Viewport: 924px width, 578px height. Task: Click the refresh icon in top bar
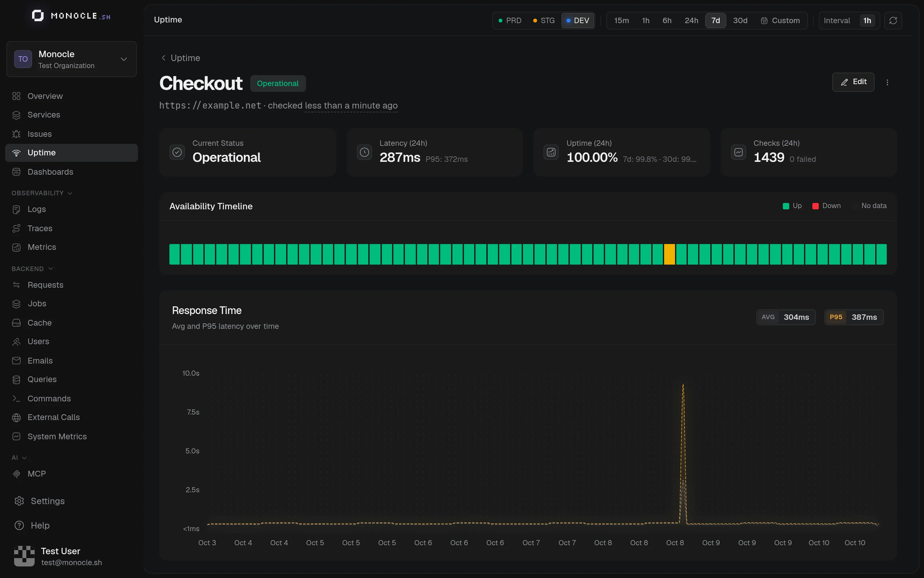pos(893,21)
